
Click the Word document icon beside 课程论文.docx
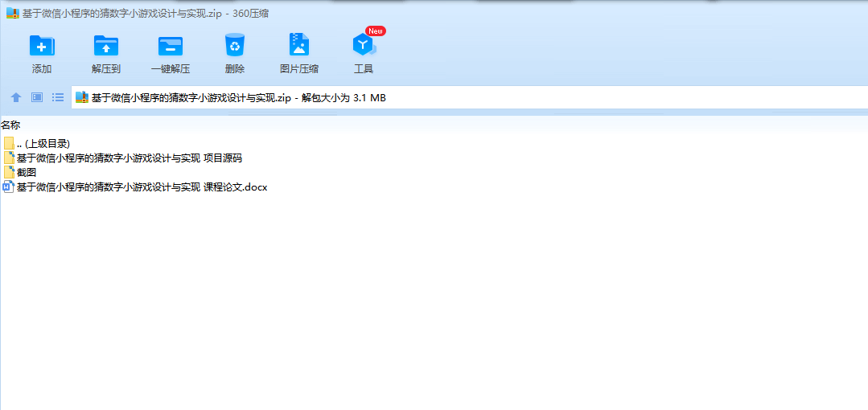pos(8,187)
